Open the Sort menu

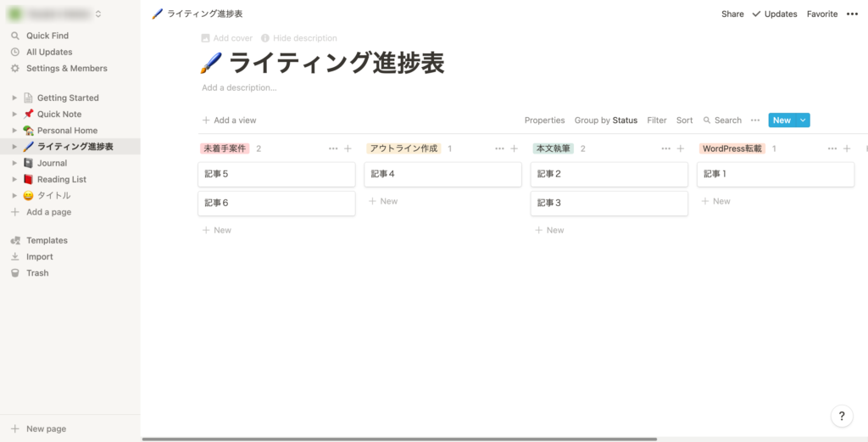pos(684,120)
